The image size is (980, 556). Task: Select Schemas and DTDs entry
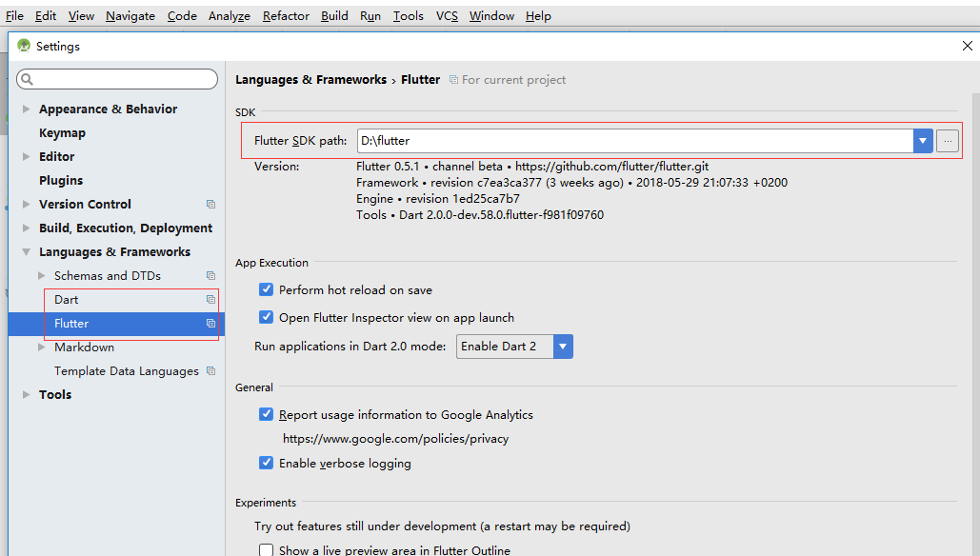click(108, 275)
